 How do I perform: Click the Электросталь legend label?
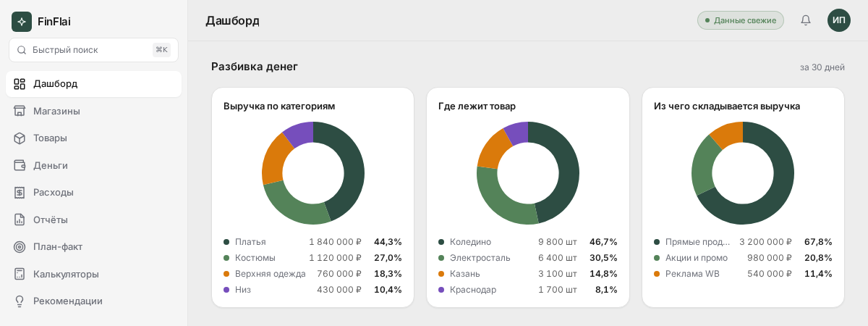click(480, 258)
